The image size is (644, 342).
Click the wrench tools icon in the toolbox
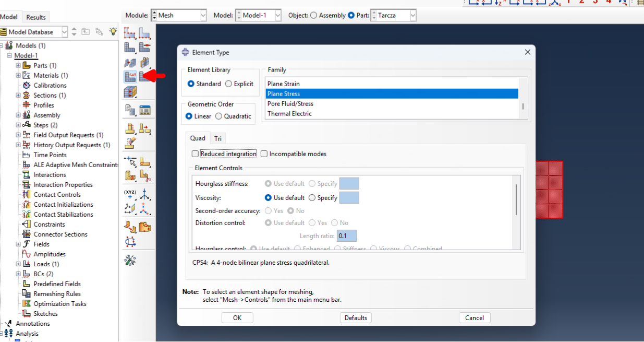coord(130,260)
